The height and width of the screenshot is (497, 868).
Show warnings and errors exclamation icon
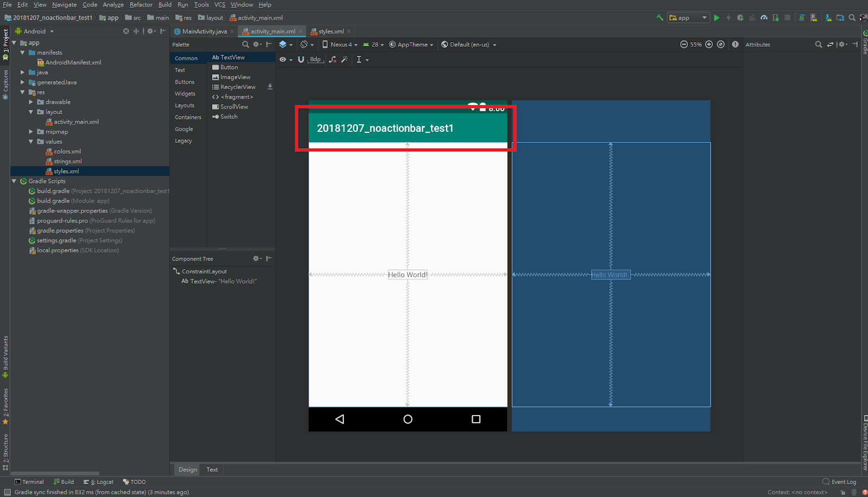(735, 44)
